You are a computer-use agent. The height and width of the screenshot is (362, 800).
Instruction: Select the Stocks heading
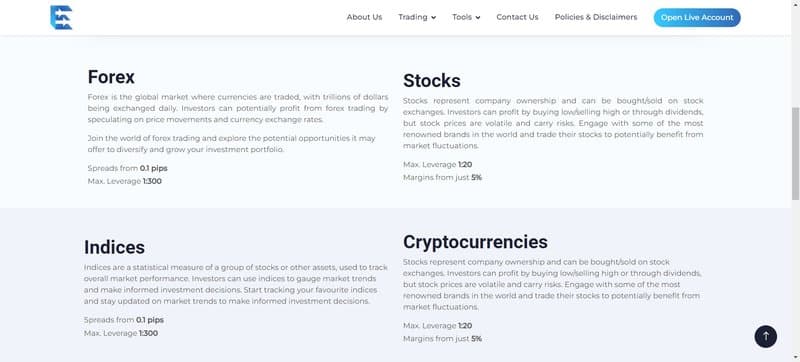coord(432,81)
